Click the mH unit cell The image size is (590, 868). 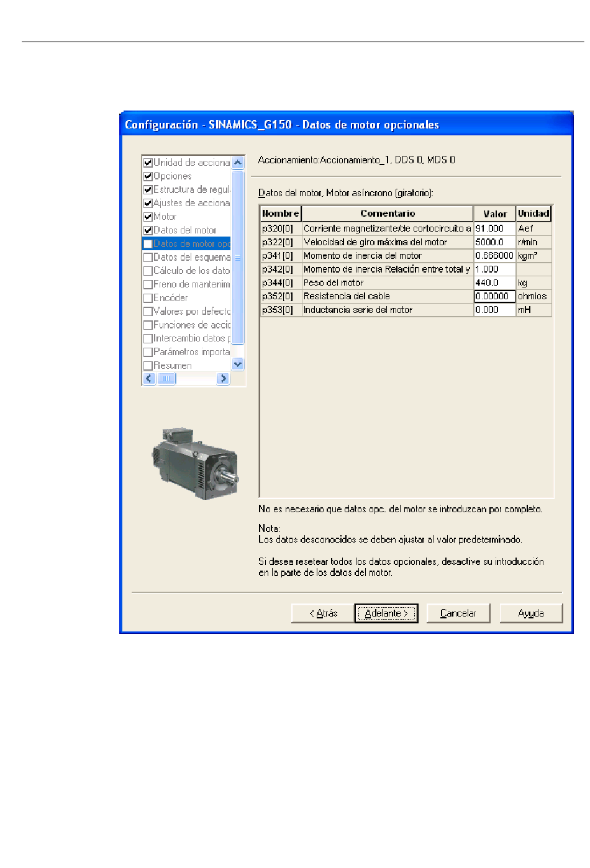pyautogui.click(x=533, y=310)
